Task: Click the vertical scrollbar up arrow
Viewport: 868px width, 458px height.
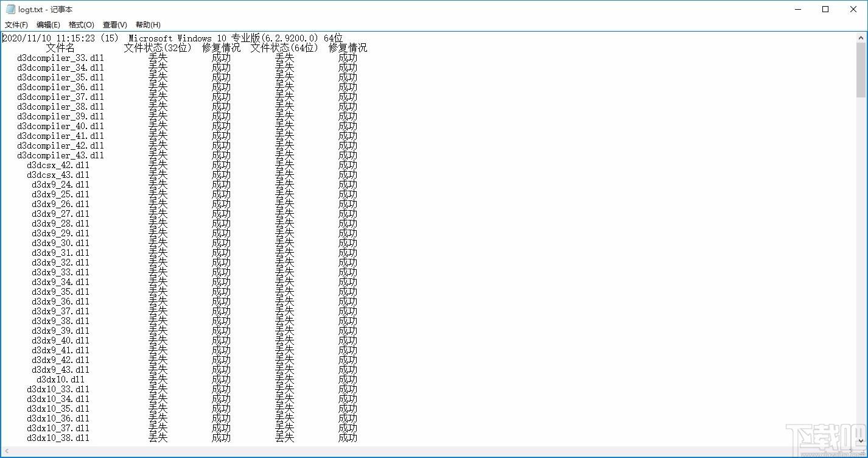Action: [x=861, y=37]
